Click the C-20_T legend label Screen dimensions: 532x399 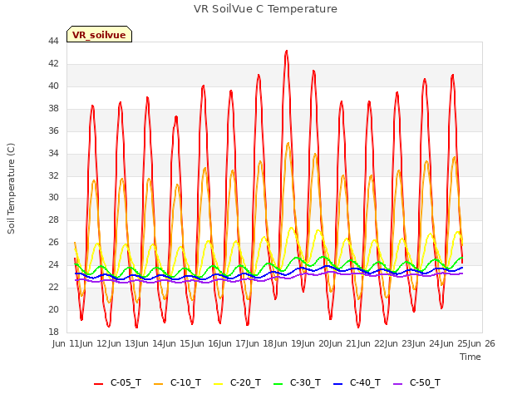[x=246, y=382]
